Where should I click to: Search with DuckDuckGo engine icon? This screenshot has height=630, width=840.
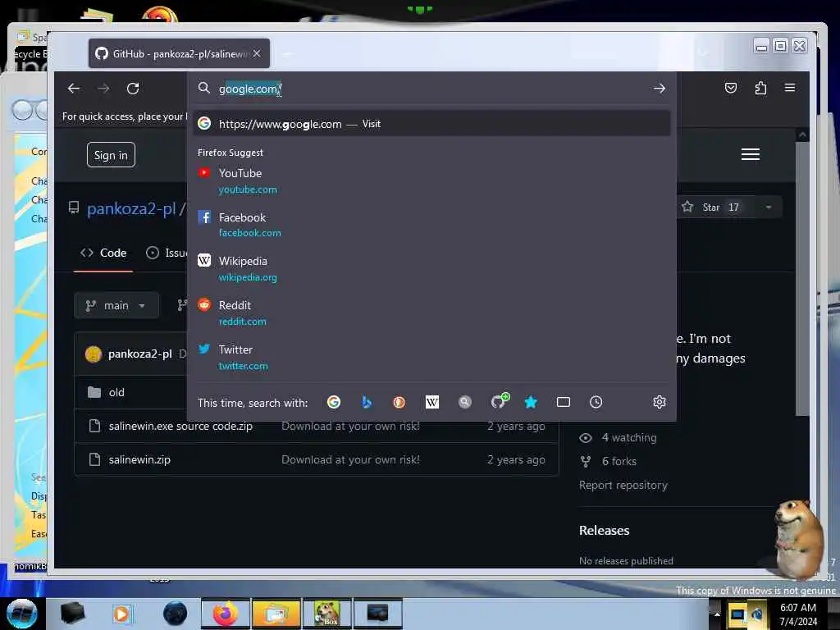399,402
